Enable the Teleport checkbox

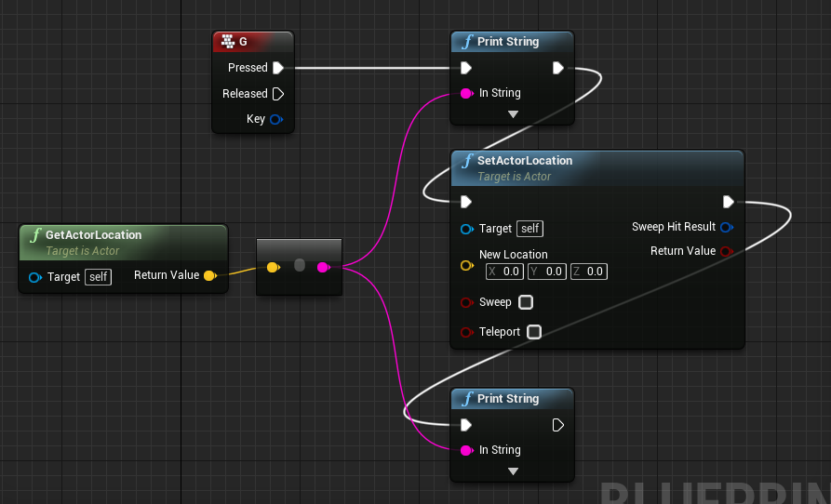point(534,332)
